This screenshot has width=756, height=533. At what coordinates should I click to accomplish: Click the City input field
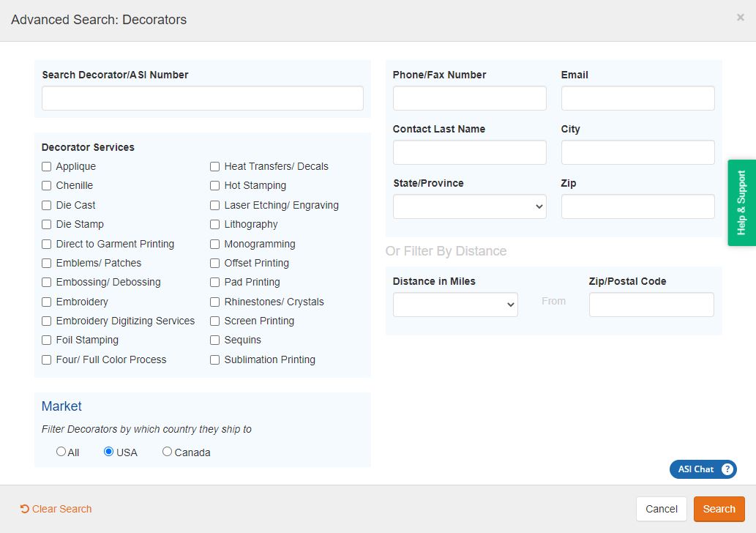point(638,152)
